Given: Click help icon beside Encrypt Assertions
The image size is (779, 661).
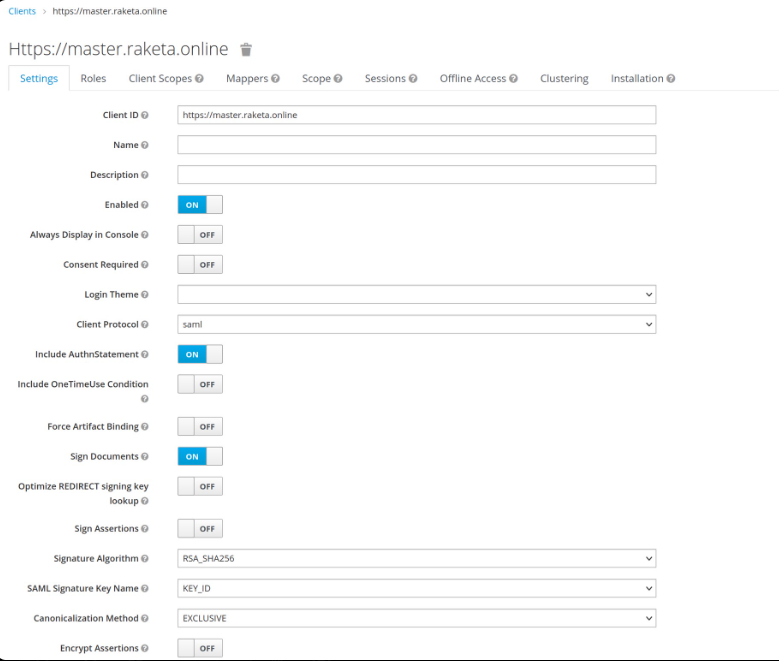Looking at the screenshot, I should (145, 648).
